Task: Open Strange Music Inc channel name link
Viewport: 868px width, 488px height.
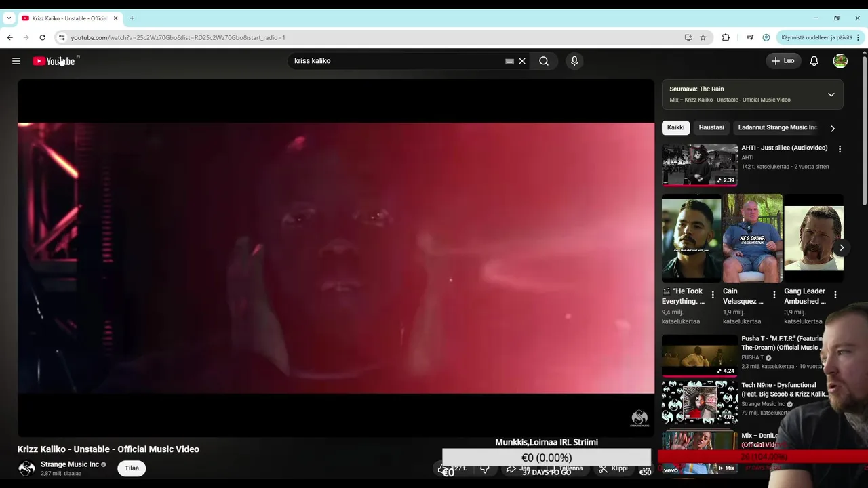Action: tap(70, 464)
